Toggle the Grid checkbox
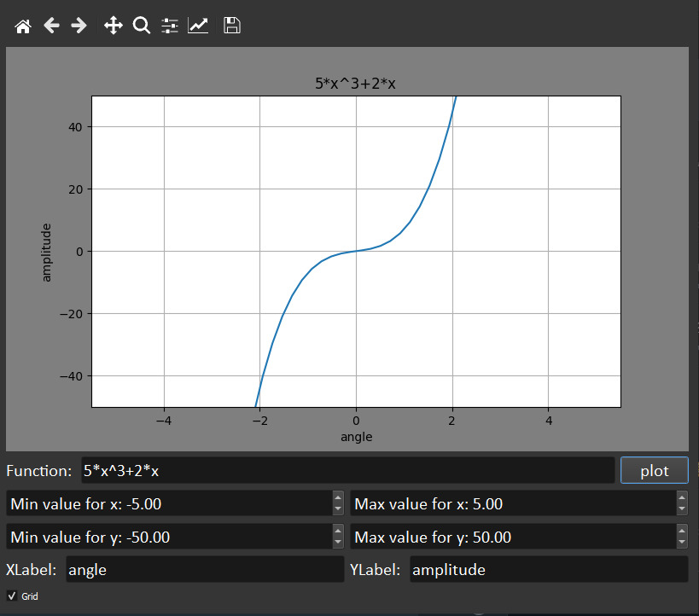 pos(12,596)
